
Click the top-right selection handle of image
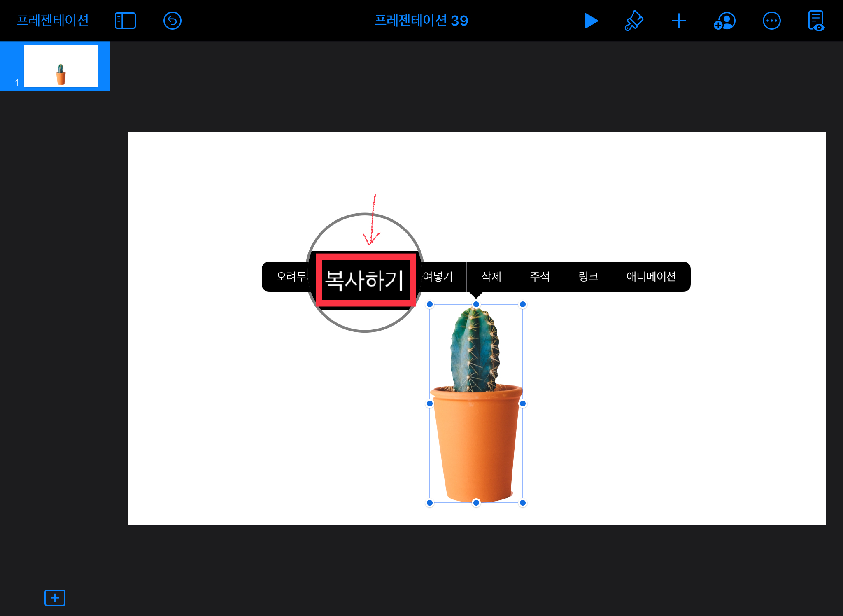coord(522,305)
